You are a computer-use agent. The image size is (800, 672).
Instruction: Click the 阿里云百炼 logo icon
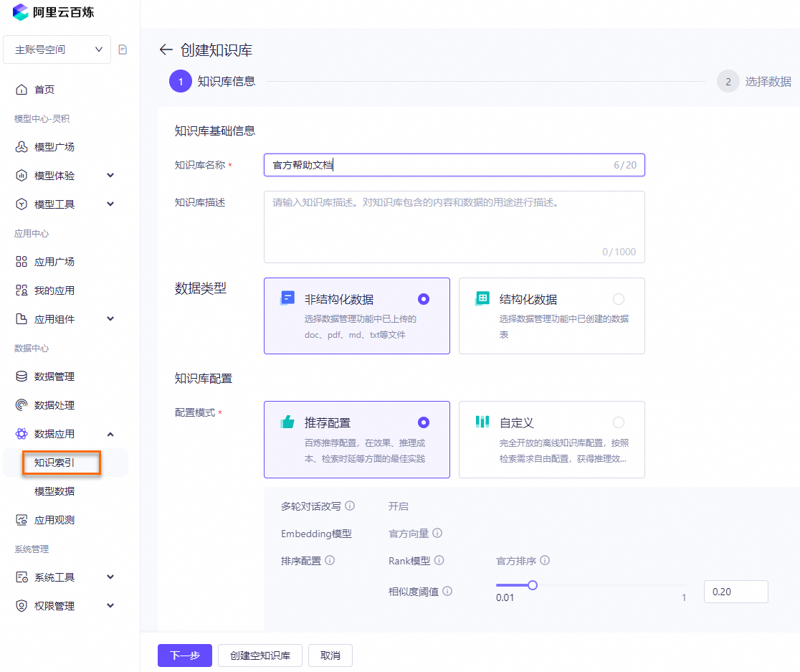click(x=21, y=11)
